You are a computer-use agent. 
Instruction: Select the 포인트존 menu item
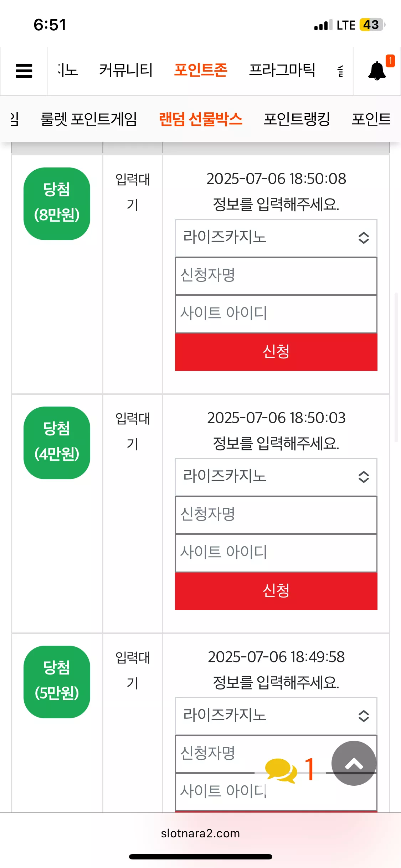[201, 70]
